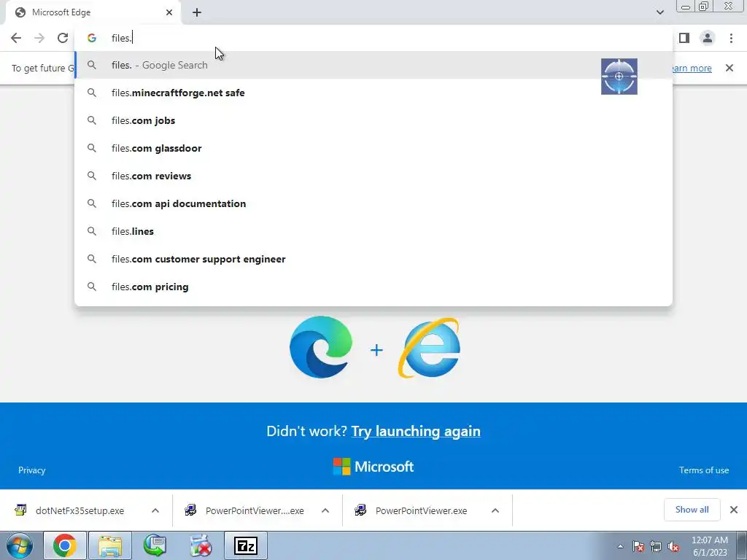Screen dimensions: 747x560
Task: Click the network tray icon
Action: 656,547
